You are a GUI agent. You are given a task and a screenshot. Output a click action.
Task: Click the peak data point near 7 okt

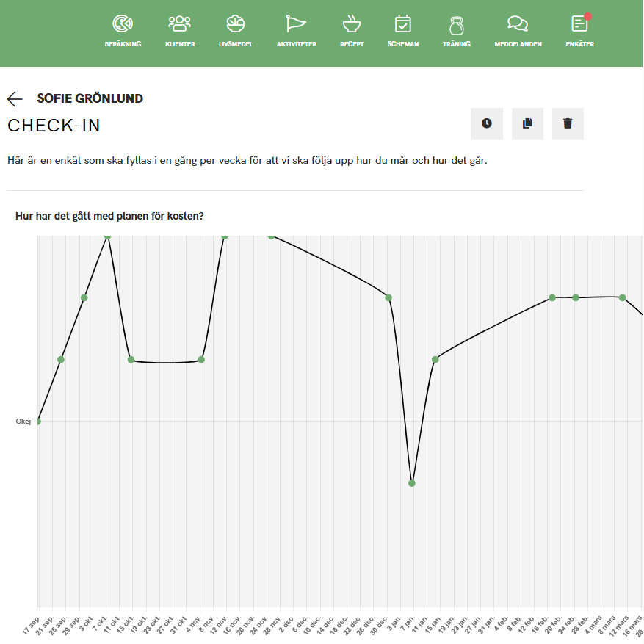click(108, 236)
